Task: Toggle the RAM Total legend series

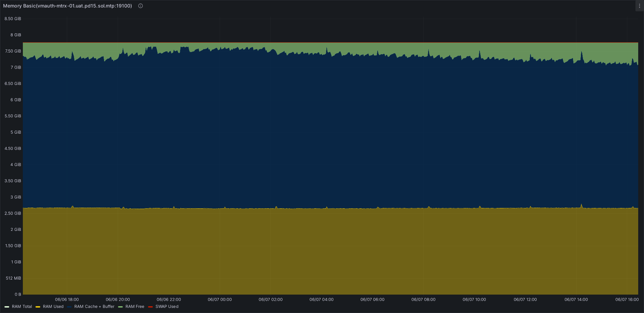Action: tap(22, 307)
